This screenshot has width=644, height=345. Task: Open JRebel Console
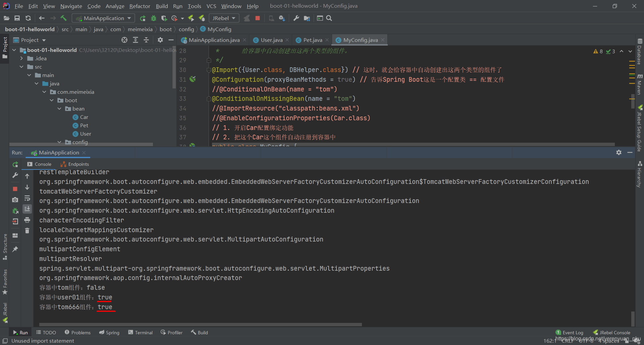[611, 333]
